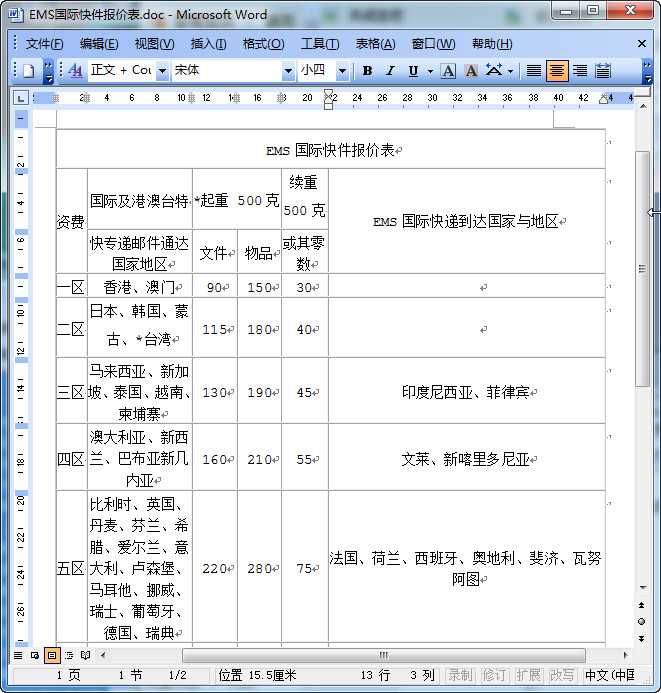This screenshot has width=661, height=693.
Task: Click the document split box above scrollbar
Action: 643,92
